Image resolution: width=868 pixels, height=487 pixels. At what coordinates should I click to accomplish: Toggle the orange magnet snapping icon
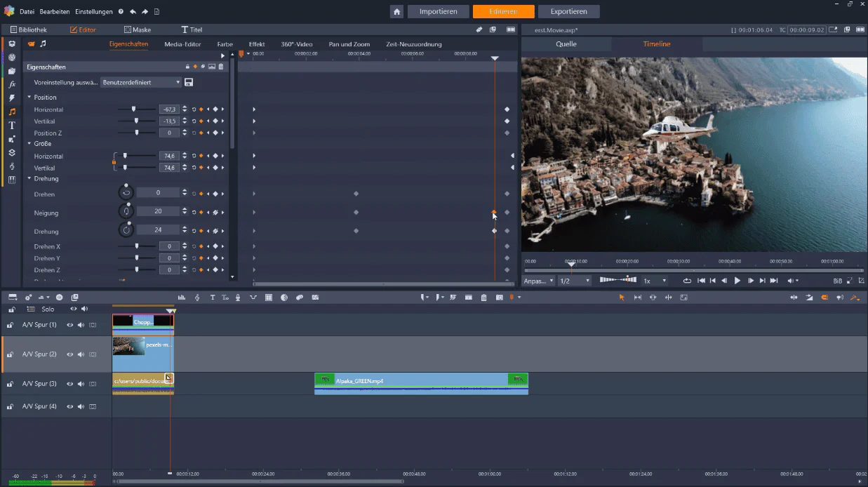tap(824, 298)
